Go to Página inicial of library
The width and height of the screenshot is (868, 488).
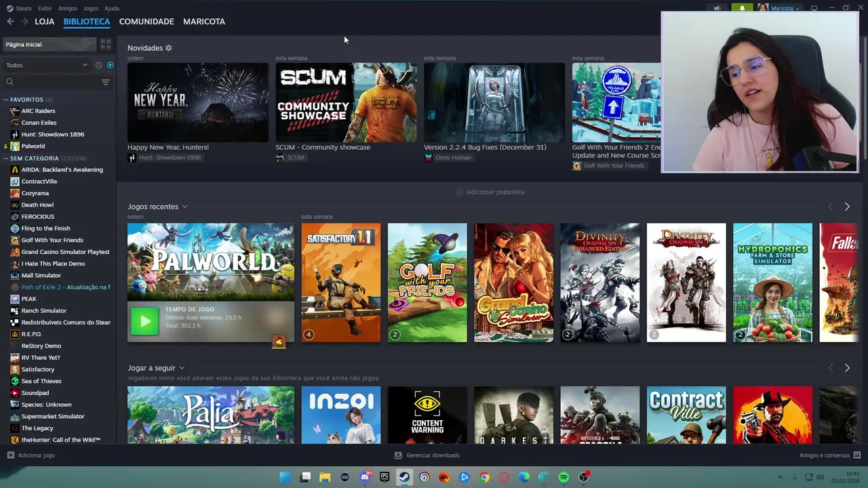pyautogui.click(x=50, y=44)
